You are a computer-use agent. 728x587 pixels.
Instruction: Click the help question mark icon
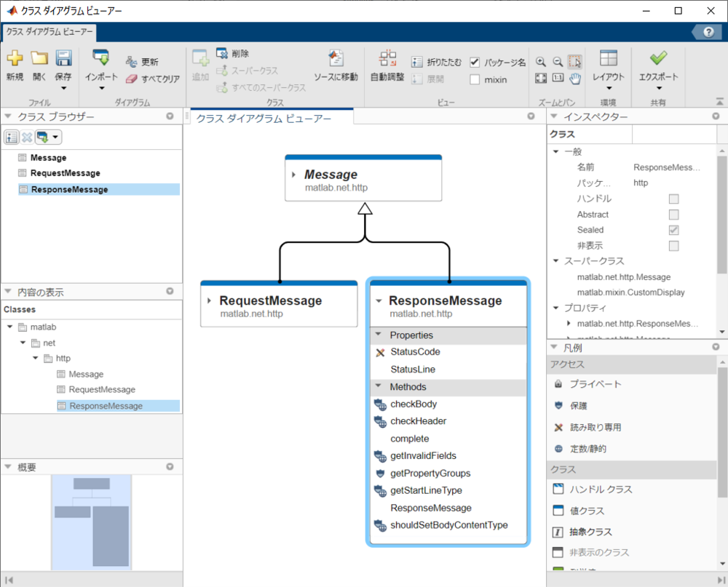[708, 32]
